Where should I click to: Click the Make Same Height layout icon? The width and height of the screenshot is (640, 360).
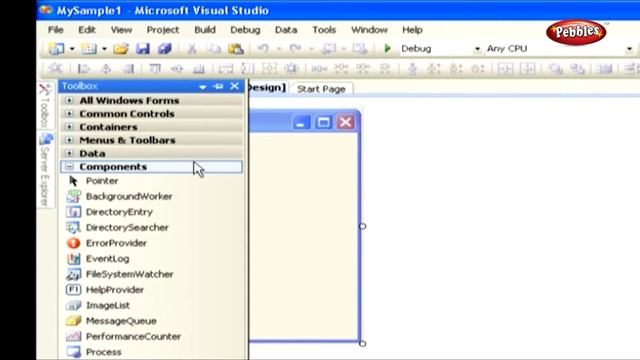pos(247,69)
